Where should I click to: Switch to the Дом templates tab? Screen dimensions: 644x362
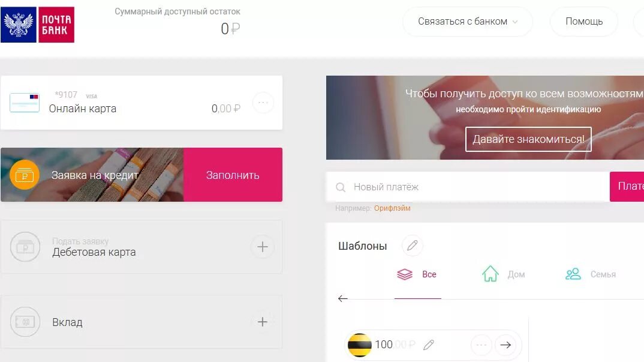[x=504, y=274]
